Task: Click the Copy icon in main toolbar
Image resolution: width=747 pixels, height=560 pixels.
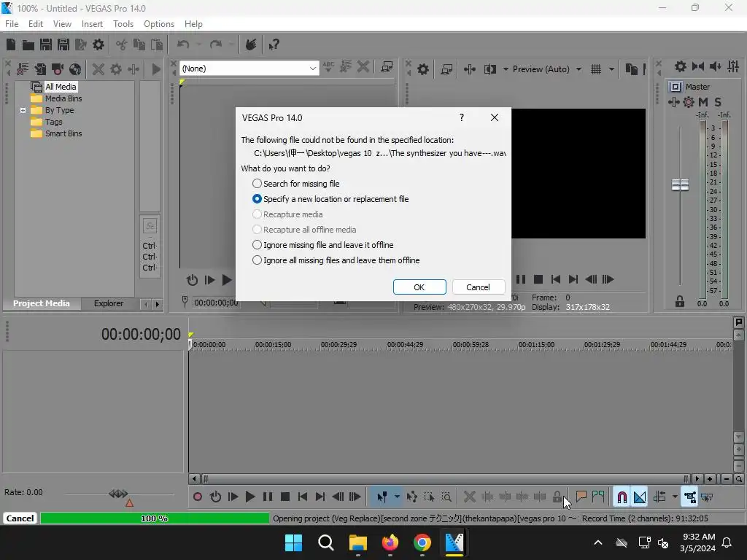Action: [x=139, y=44]
